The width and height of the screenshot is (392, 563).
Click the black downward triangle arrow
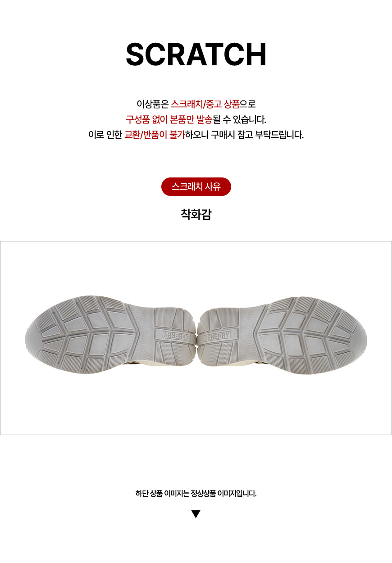pos(196,514)
